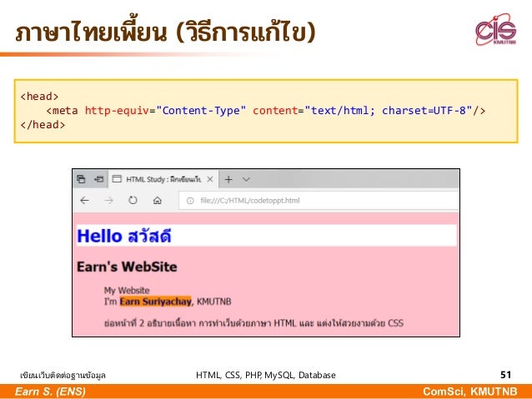The width and height of the screenshot is (532, 399).
Task: Expand the tab preview chevron
Action: point(246,179)
